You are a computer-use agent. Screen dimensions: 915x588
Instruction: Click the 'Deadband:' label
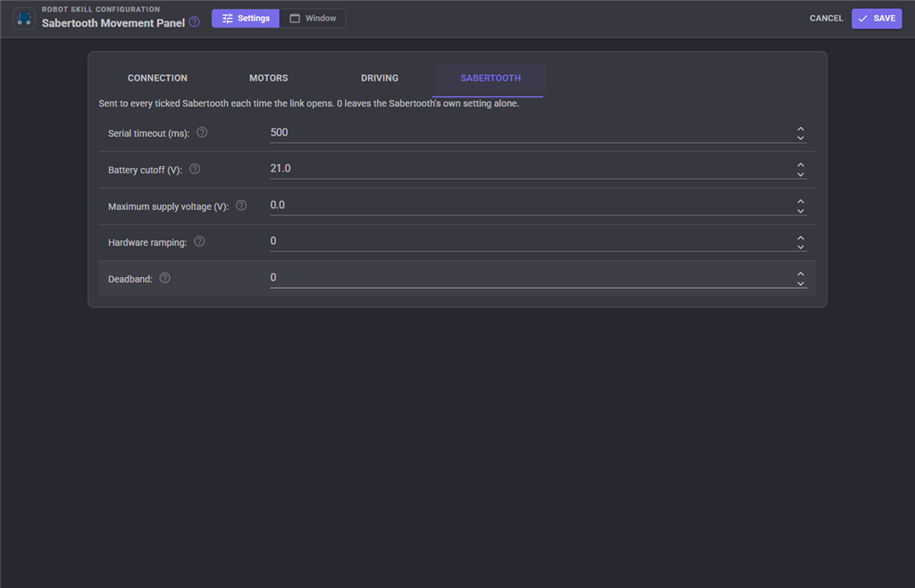[x=130, y=280]
